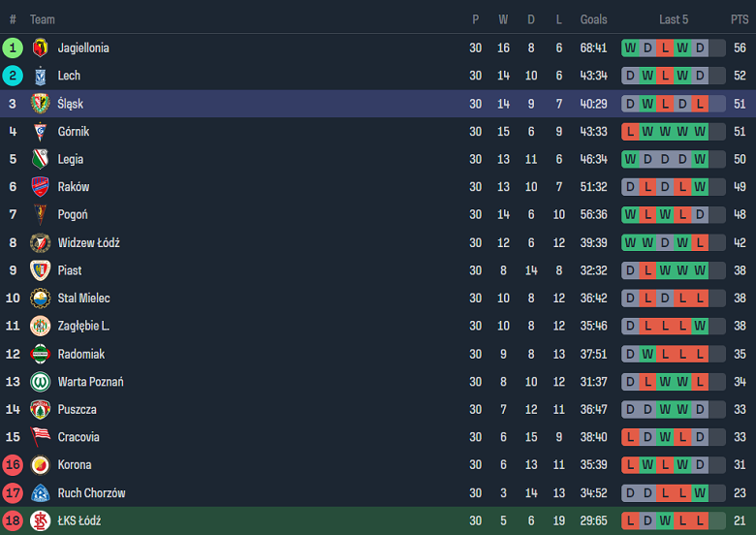Click the red position 18 badge
The image size is (756, 535).
coord(13,521)
